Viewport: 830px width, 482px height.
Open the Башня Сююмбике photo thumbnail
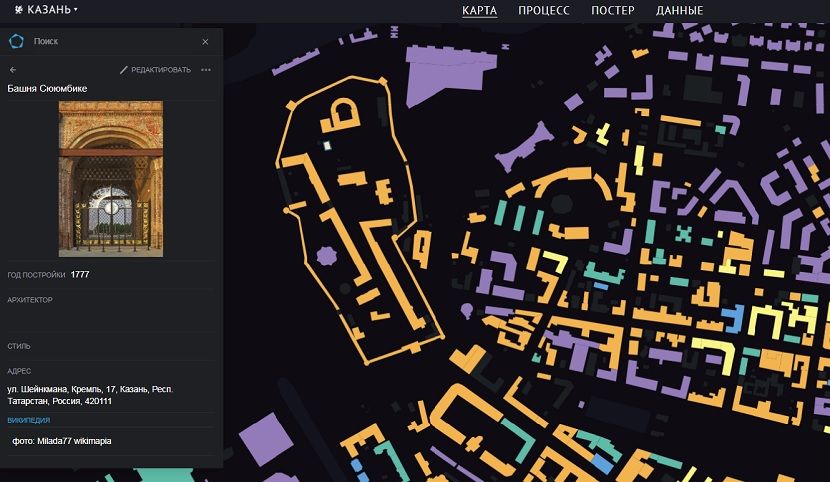pyautogui.click(x=110, y=178)
